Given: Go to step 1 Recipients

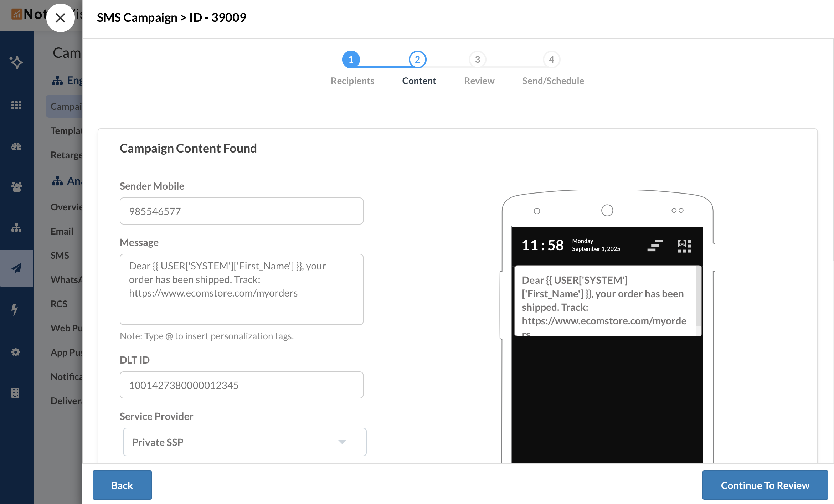Looking at the screenshot, I should 351,60.
